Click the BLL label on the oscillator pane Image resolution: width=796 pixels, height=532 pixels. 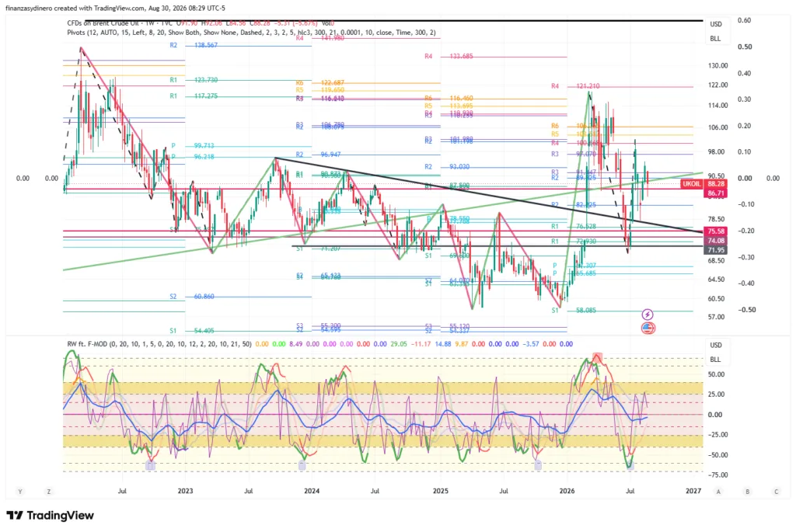(716, 360)
